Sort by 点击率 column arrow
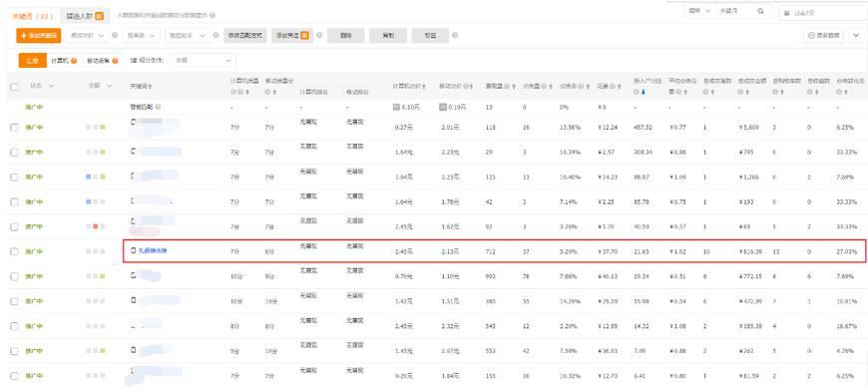The height and width of the screenshot is (388, 868). tap(589, 87)
